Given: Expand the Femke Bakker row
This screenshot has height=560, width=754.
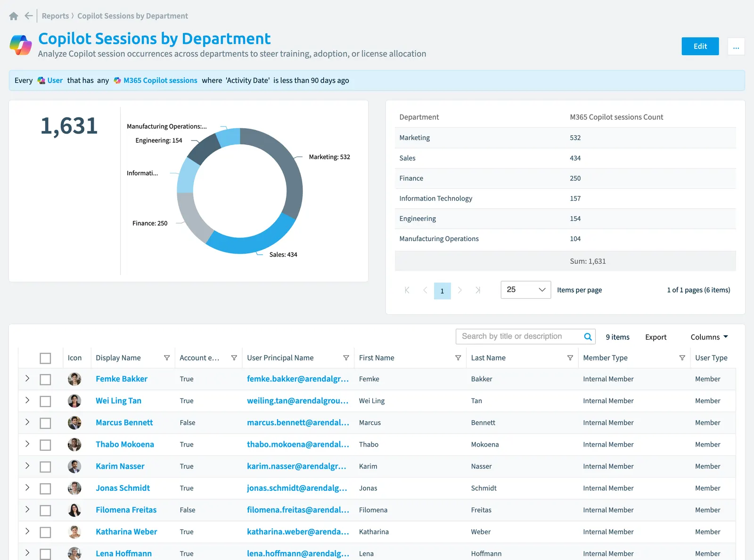Looking at the screenshot, I should 27,378.
